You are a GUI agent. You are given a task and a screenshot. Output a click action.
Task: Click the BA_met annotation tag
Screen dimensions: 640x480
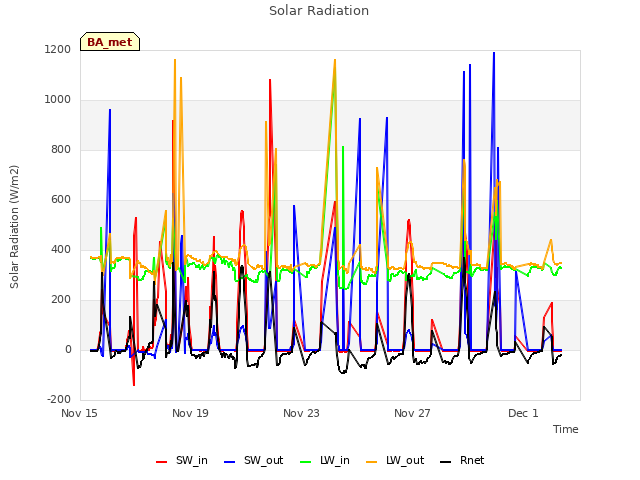click(110, 42)
